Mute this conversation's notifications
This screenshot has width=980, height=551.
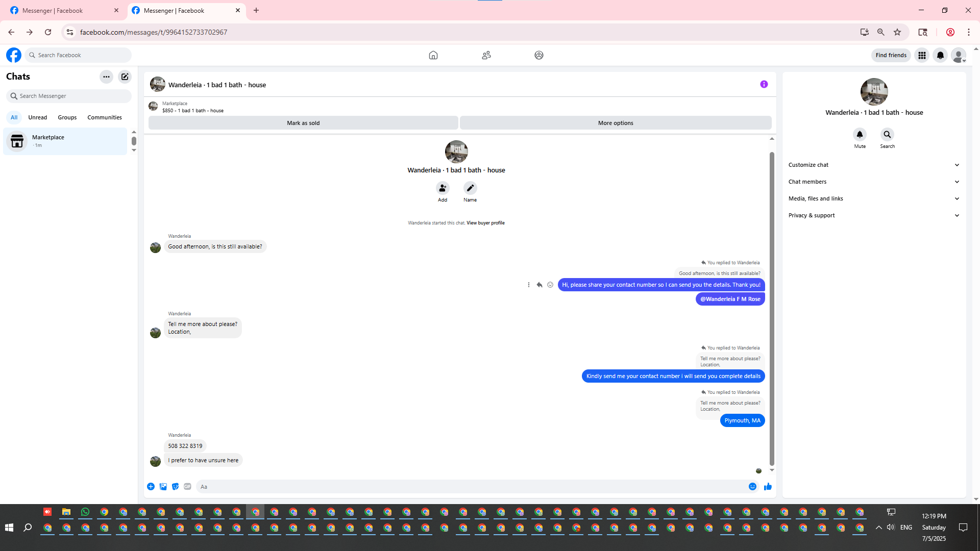860,135
